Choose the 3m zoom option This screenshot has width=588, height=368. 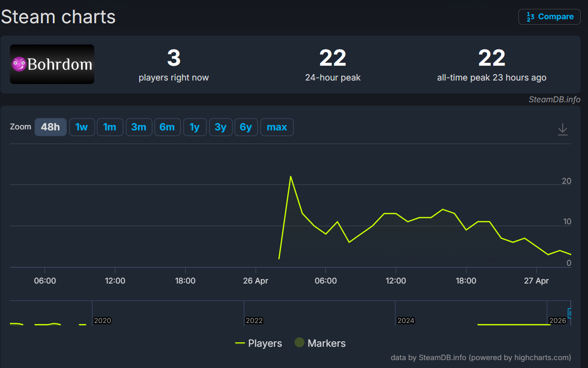pyautogui.click(x=139, y=127)
